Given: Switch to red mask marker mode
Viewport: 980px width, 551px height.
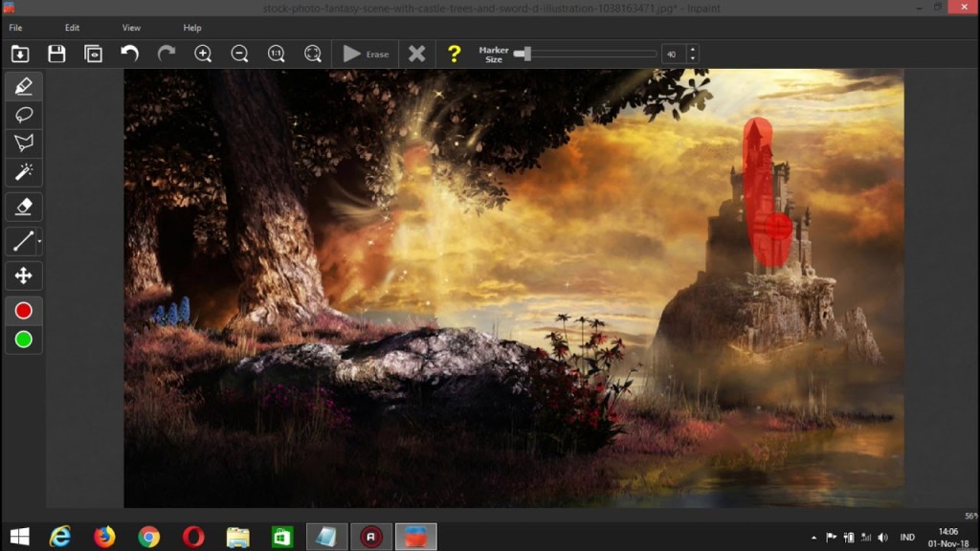Looking at the screenshot, I should tap(24, 311).
